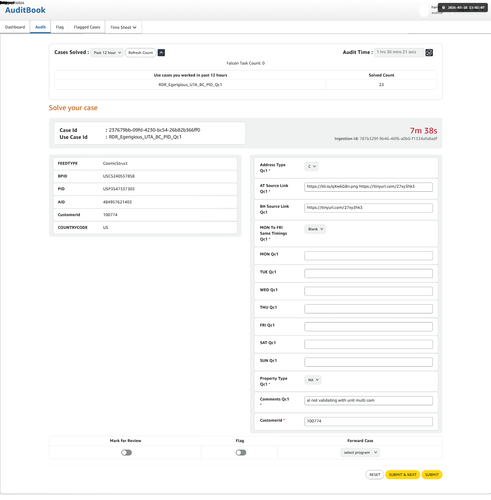This screenshot has width=491, height=500.
Task: Click the MON Qc1 input field
Action: (368, 256)
